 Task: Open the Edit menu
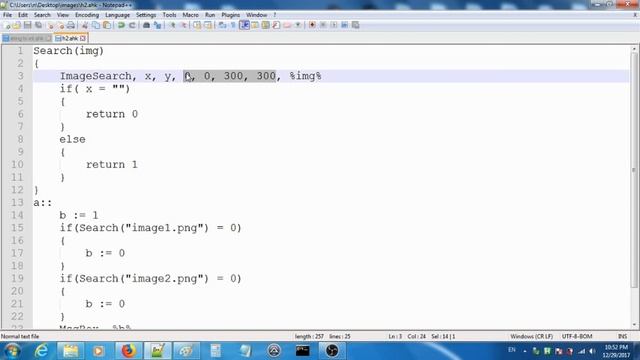click(x=23, y=15)
